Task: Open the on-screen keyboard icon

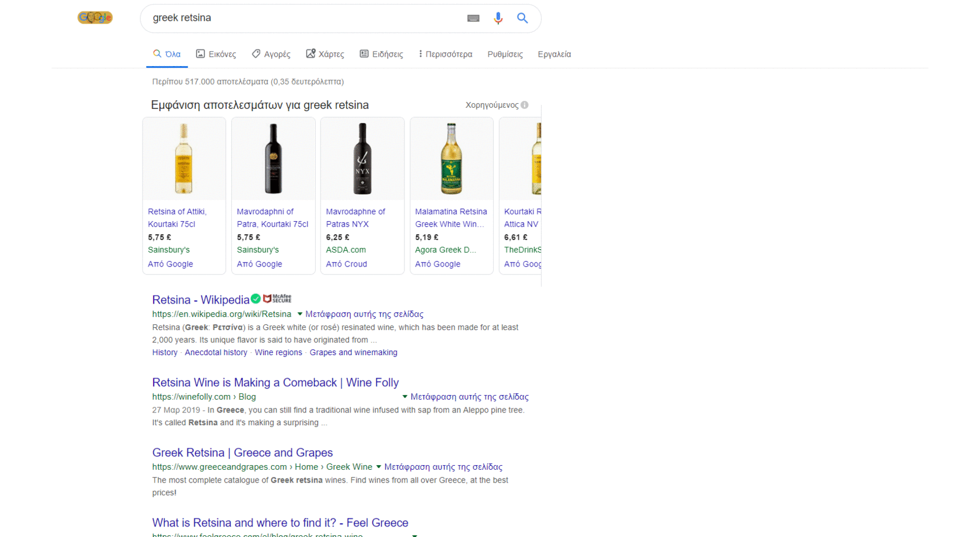Action: click(x=473, y=19)
